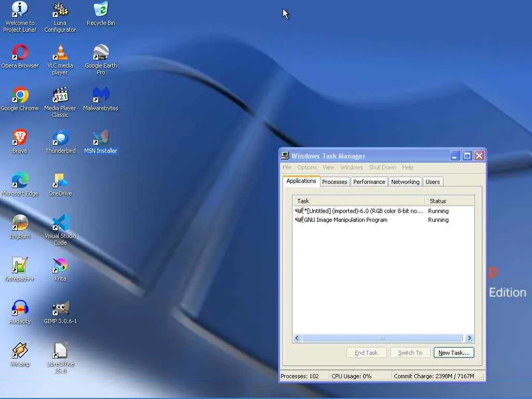Click the task list right scroll arrow
Image resolution: width=532 pixels, height=399 pixels.
click(470, 338)
